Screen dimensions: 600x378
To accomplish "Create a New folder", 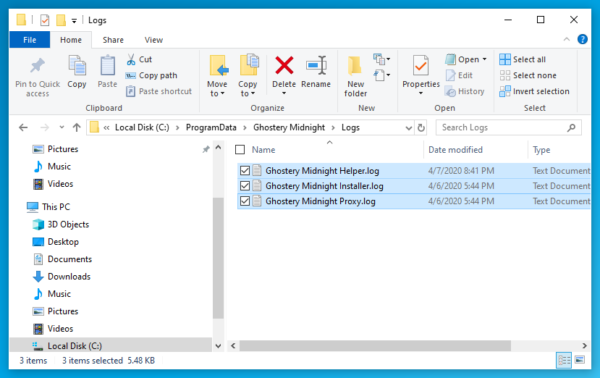I will tap(355, 76).
